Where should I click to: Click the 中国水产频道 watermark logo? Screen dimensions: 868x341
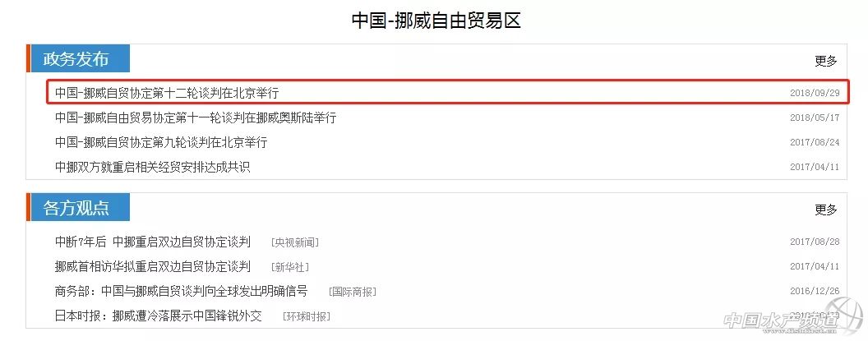point(789,320)
